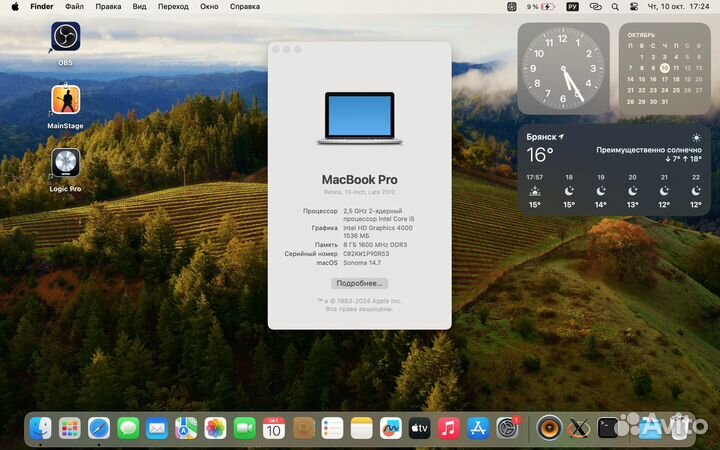Screen dimensions: 720x450
Task: Click the Sonoma 14.7 macOS version
Action: point(362,263)
